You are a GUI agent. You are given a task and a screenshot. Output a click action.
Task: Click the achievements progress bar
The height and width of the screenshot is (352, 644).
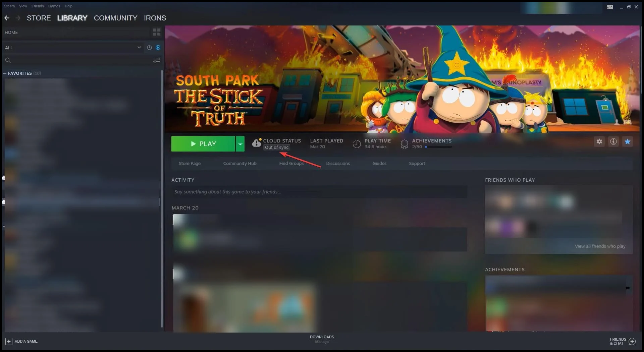click(x=439, y=147)
